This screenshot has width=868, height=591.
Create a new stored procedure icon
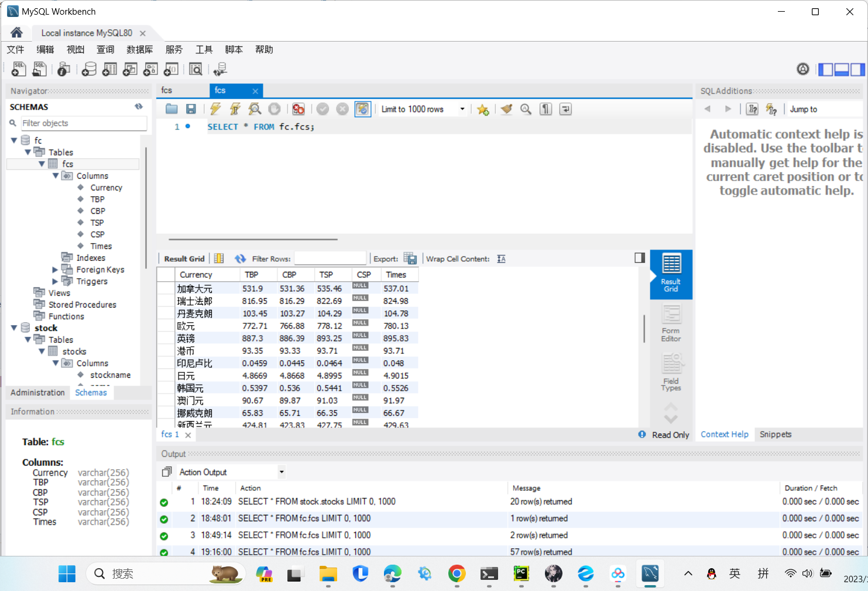pyautogui.click(x=150, y=69)
